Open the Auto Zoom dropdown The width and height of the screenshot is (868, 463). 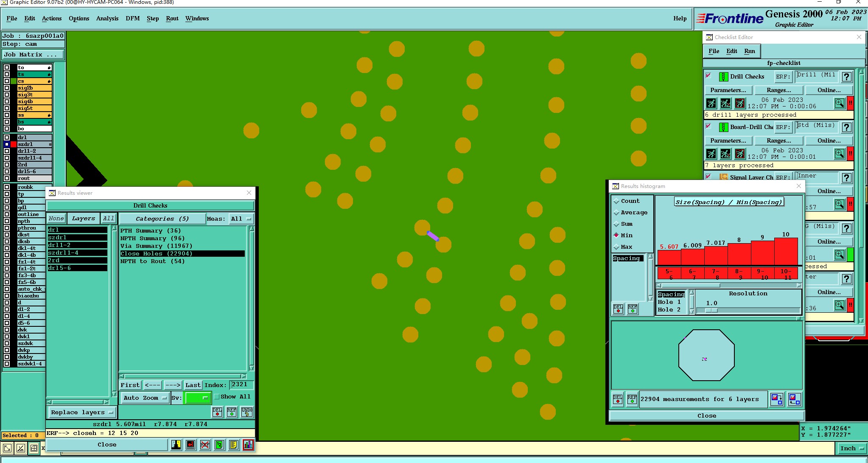point(145,398)
